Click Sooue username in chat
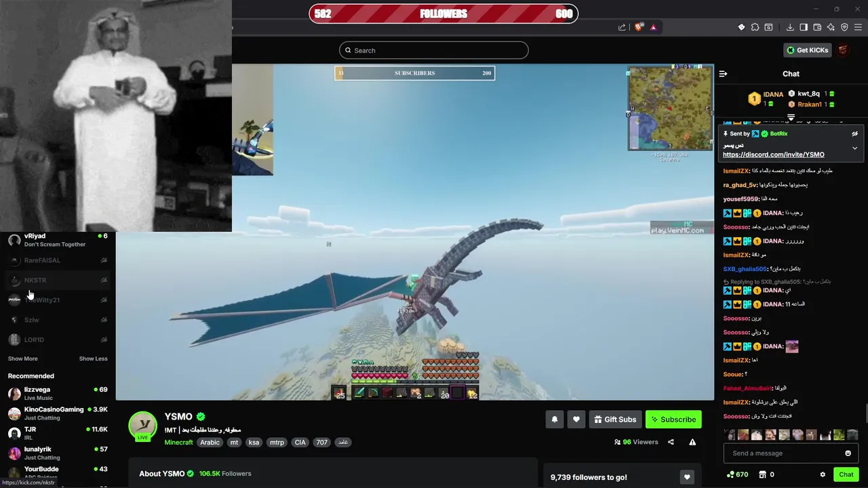The image size is (868, 488). 732,374
